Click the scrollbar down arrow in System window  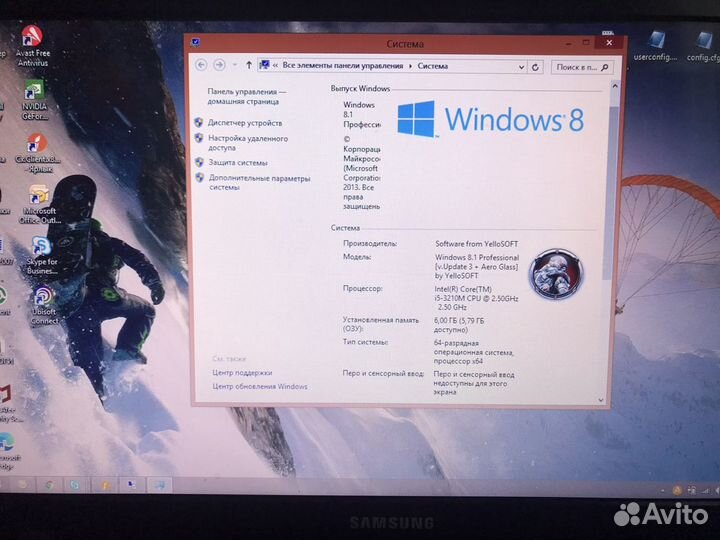point(601,399)
